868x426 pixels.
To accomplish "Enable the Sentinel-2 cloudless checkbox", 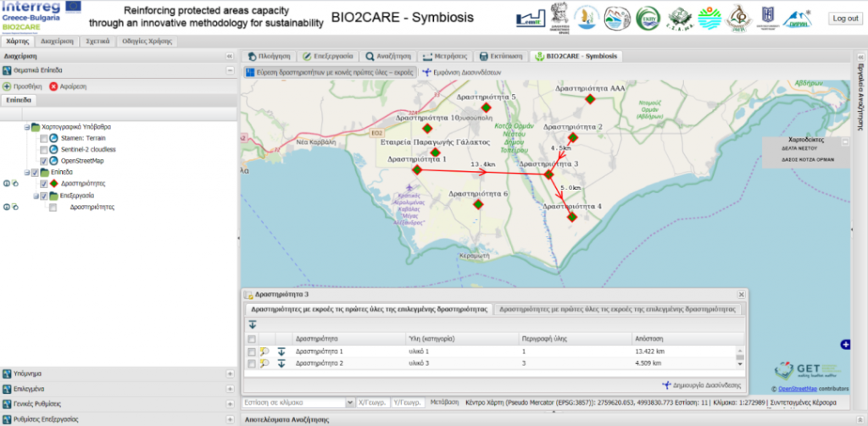I will click(44, 149).
